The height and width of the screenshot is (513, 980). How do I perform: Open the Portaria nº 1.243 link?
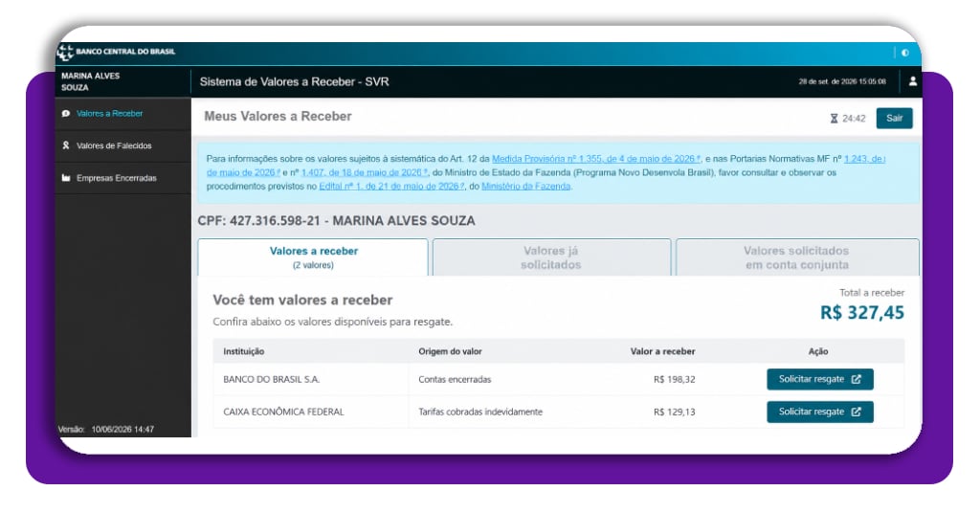(x=864, y=159)
